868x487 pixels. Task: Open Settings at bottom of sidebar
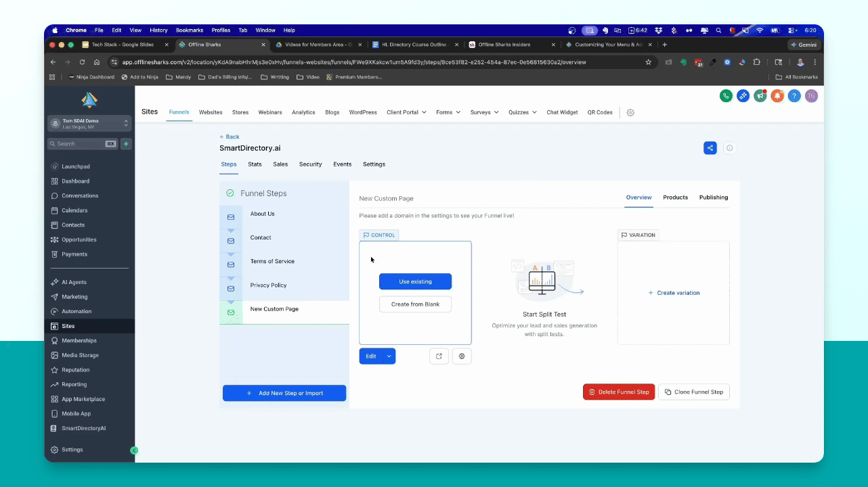point(72,450)
